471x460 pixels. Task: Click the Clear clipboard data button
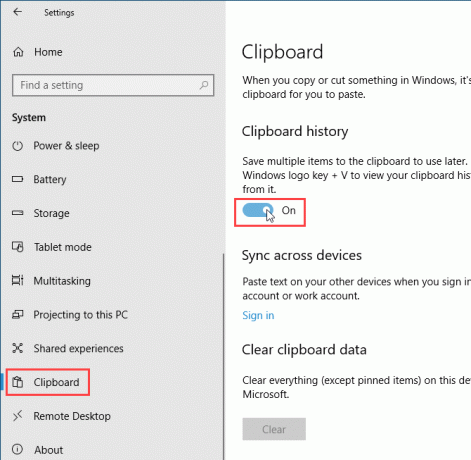[274, 429]
